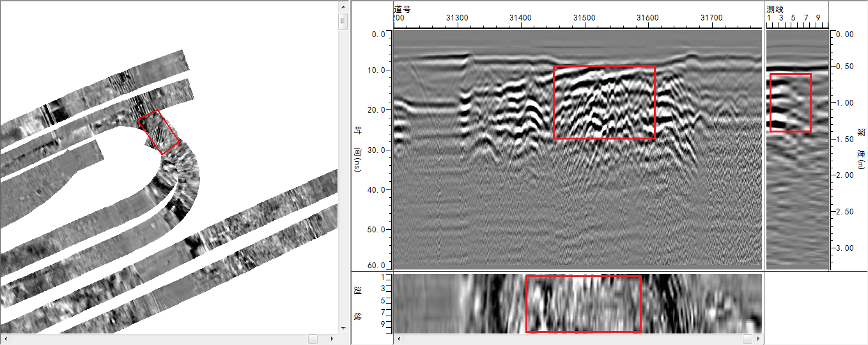Click the horizontal scrollbar thumb below the map panel
This screenshot has width=868, height=345.
point(313,338)
